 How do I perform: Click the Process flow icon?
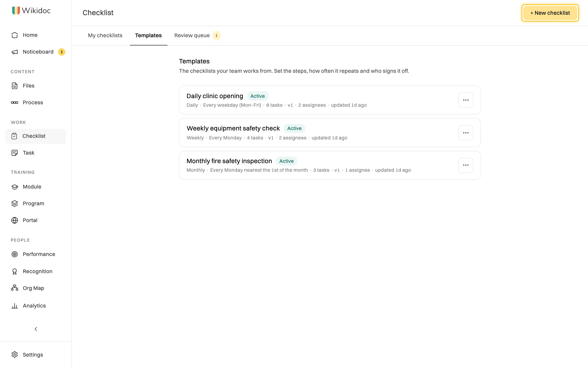coord(14,102)
